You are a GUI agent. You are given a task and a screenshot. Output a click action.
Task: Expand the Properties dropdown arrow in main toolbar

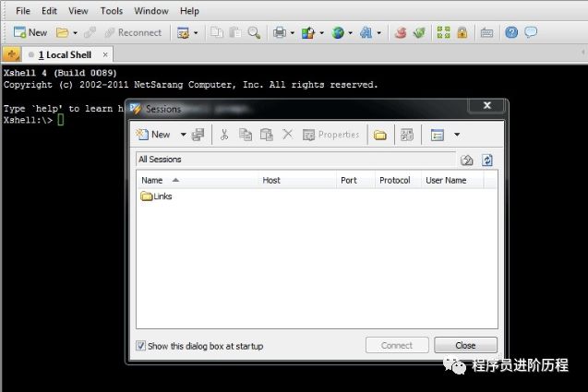[196, 33]
